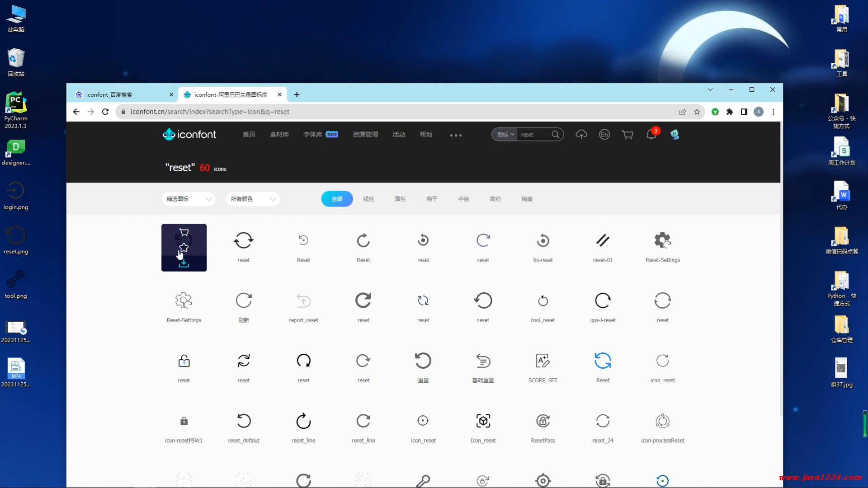The width and height of the screenshot is (868, 488).
Task: Open 帮助 navigation item
Action: pyautogui.click(x=425, y=134)
